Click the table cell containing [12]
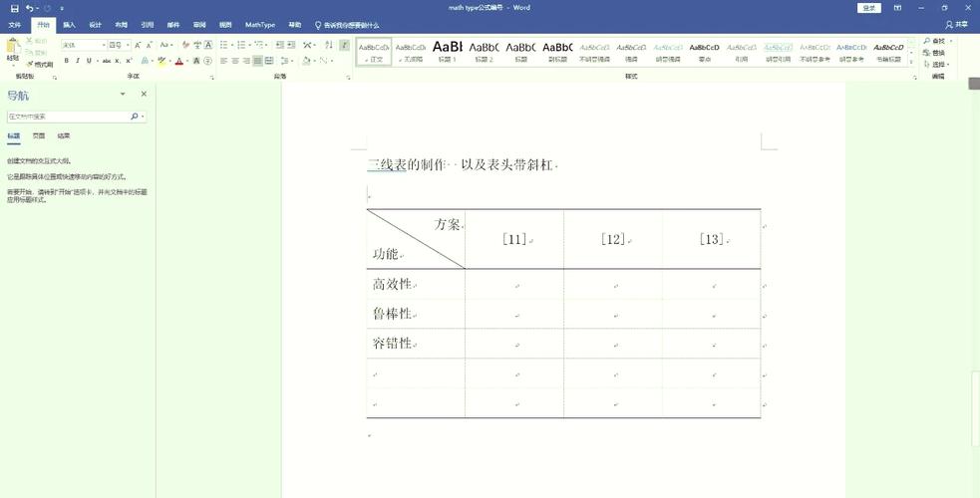Screen dimensions: 980x498 (x=613, y=239)
